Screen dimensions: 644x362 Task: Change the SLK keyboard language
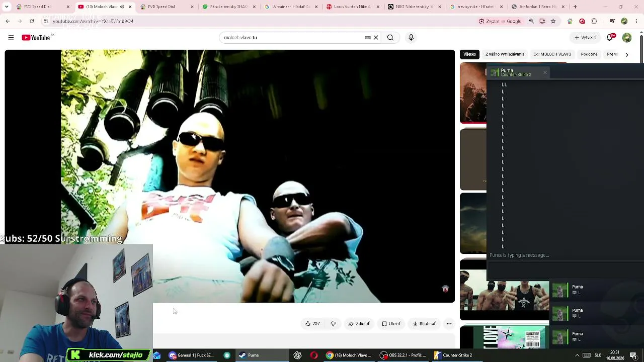[x=598, y=355]
